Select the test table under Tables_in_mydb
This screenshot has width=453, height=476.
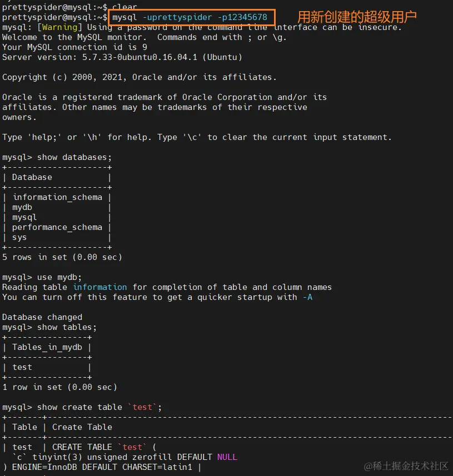coord(22,367)
